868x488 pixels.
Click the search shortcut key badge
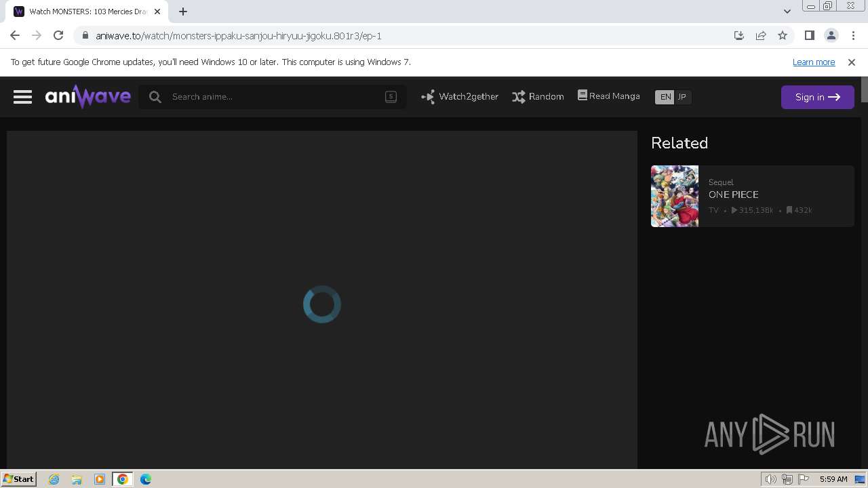391,96
